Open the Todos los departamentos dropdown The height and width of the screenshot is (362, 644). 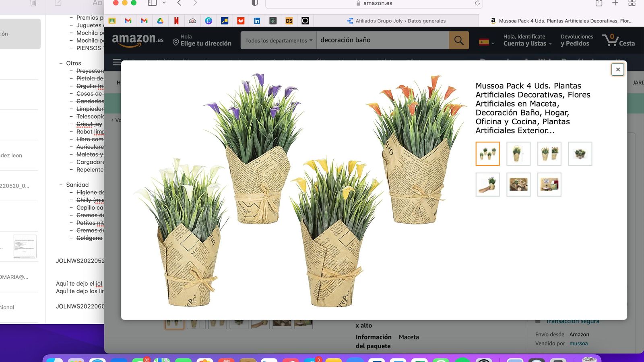coord(278,40)
